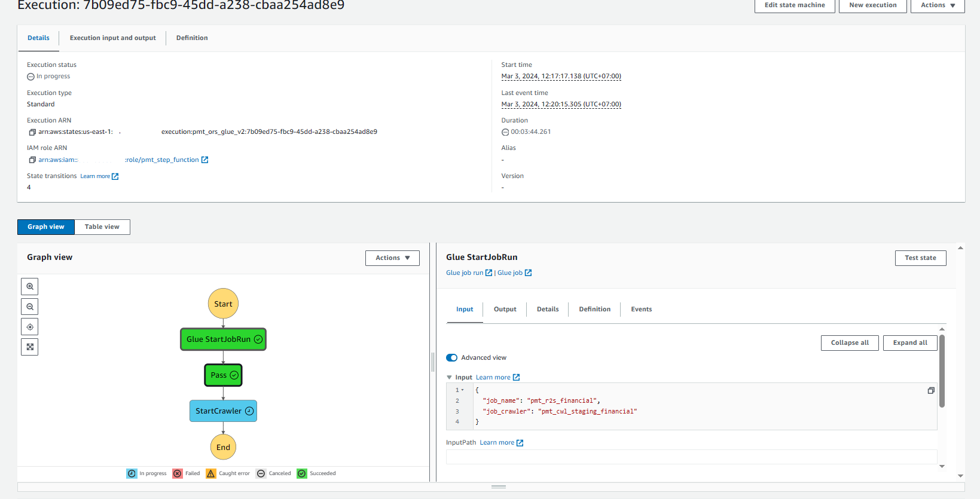Image resolution: width=980 pixels, height=499 pixels.
Task: Collapse the Input section triangle
Action: [x=449, y=378]
